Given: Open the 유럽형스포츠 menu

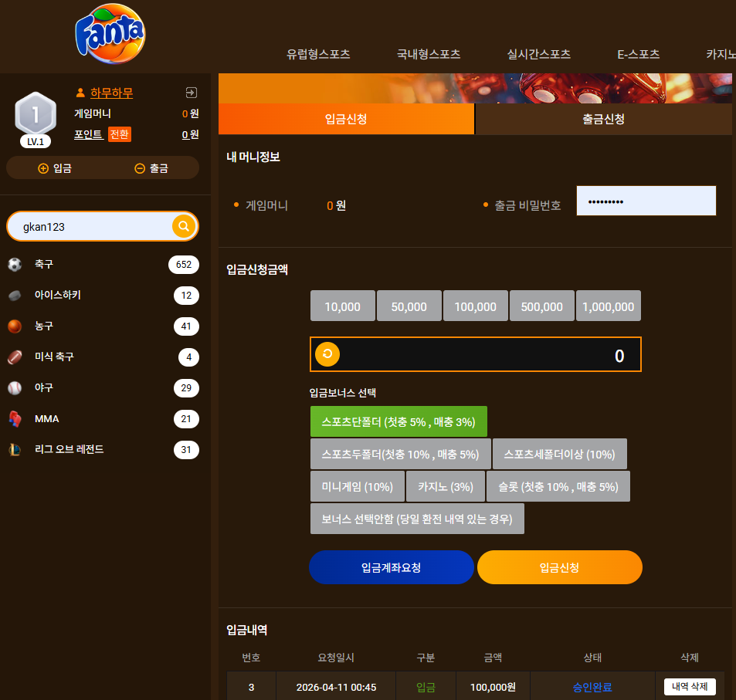Looking at the screenshot, I should (319, 55).
